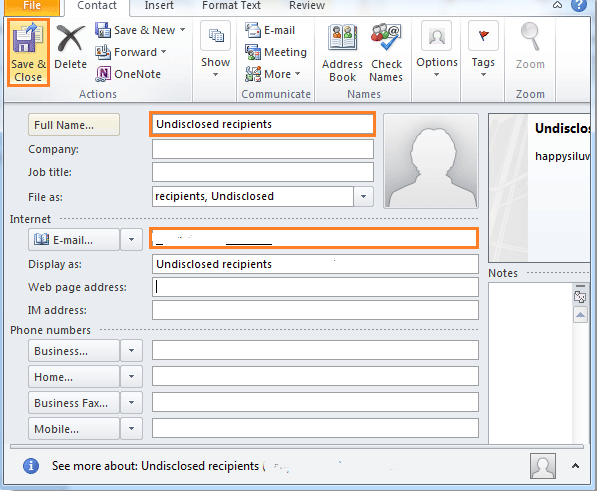The height and width of the screenshot is (491, 597).
Task: Click the Job title field
Action: point(263,172)
